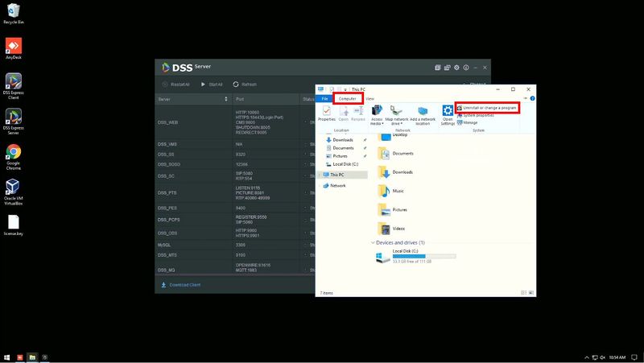Click Refresh in DSS Server
Screen dimensions: 644x363
(245, 85)
